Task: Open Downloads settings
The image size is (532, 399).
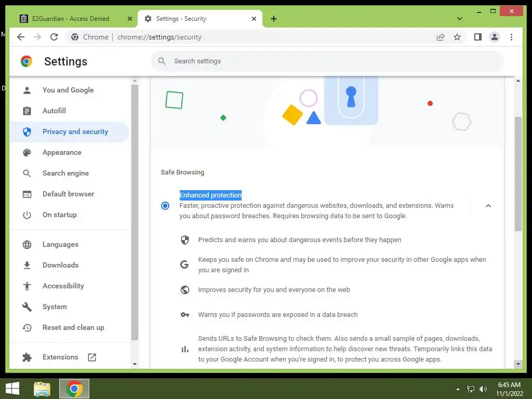Action: [69, 265]
